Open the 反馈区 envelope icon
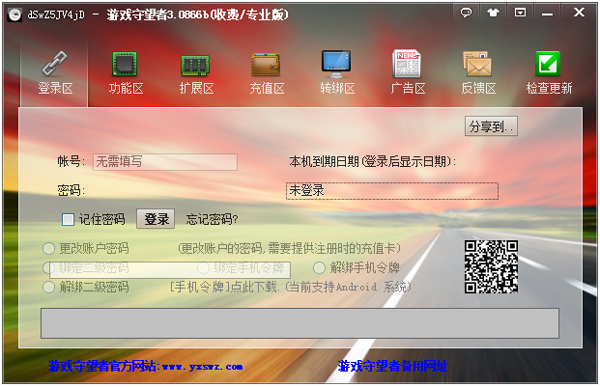 477,64
